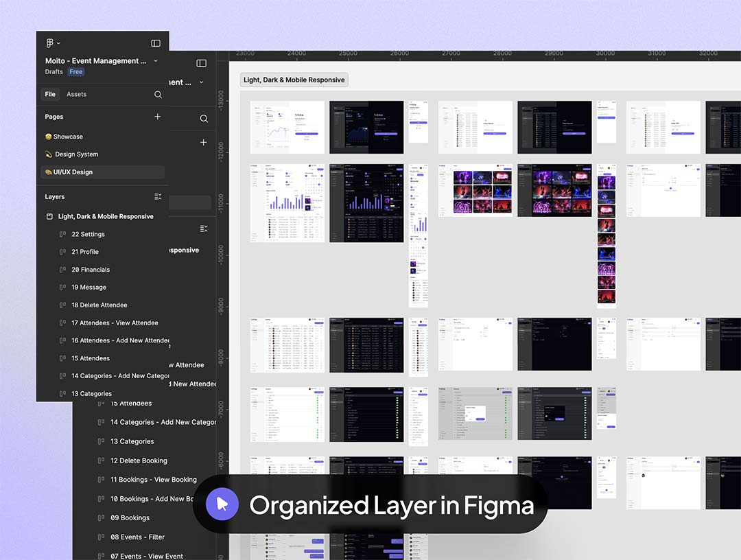The width and height of the screenshot is (741, 560).
Task: Switch to the Assets tab
Action: pyautogui.click(x=76, y=95)
